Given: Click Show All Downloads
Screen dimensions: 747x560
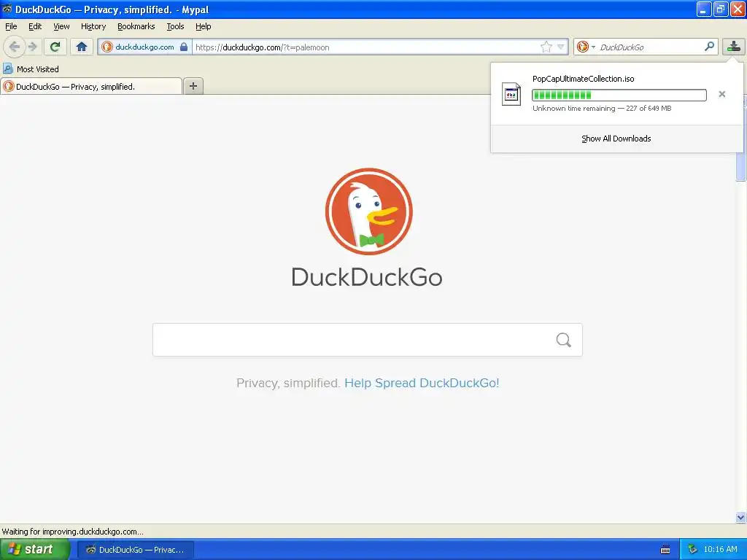Looking at the screenshot, I should tap(616, 139).
